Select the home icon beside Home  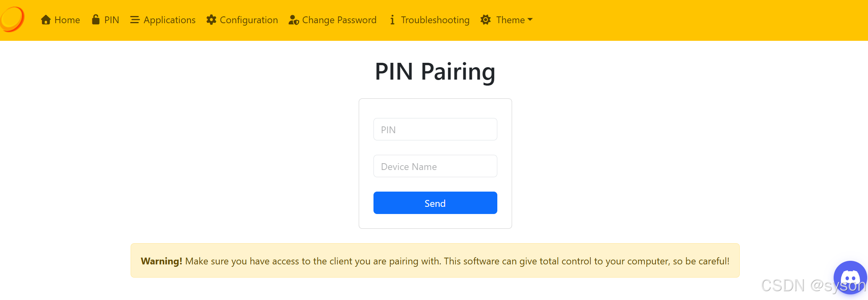pos(45,19)
